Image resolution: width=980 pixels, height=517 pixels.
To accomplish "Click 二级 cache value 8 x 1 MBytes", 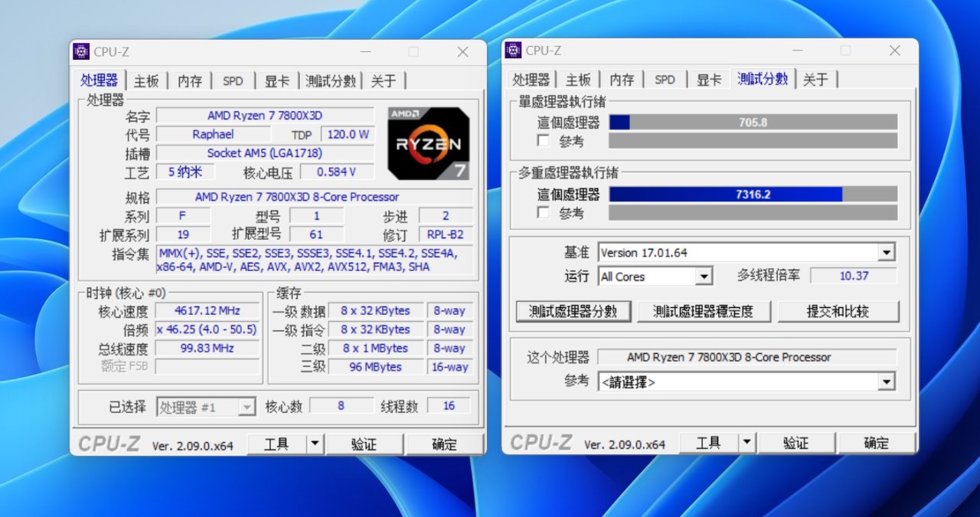I will point(376,348).
